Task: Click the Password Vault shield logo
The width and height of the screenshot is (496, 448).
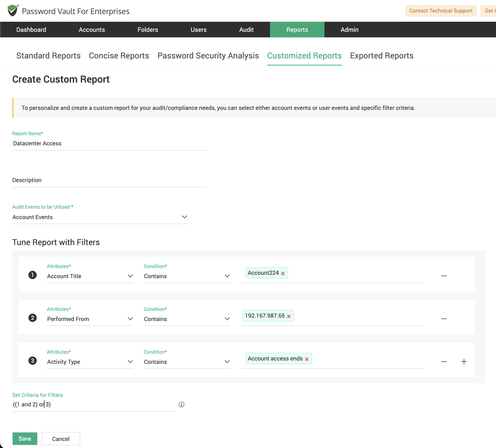Action: (x=13, y=11)
